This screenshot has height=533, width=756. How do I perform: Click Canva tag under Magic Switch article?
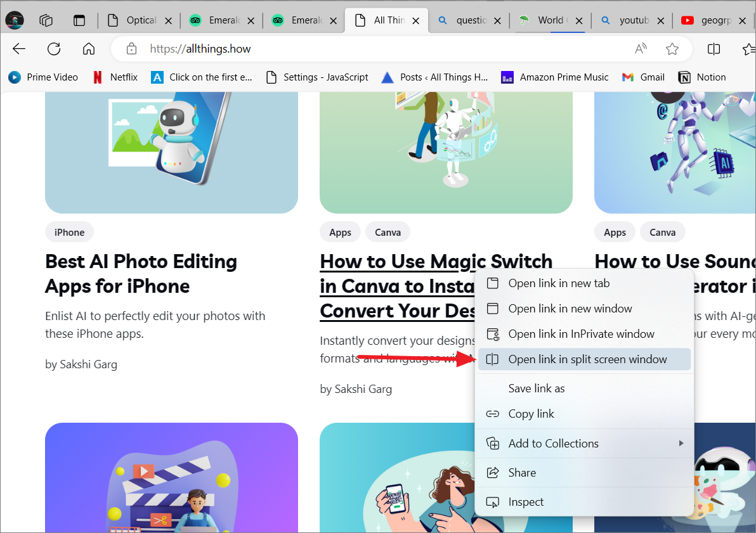click(x=388, y=233)
